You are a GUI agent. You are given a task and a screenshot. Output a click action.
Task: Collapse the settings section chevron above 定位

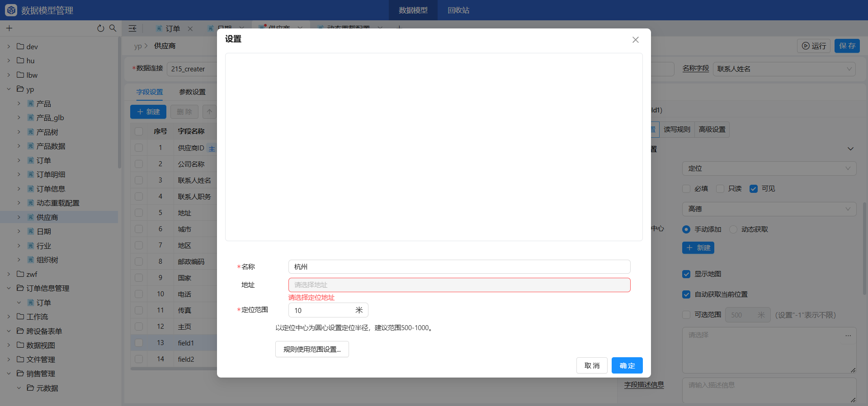(x=850, y=149)
